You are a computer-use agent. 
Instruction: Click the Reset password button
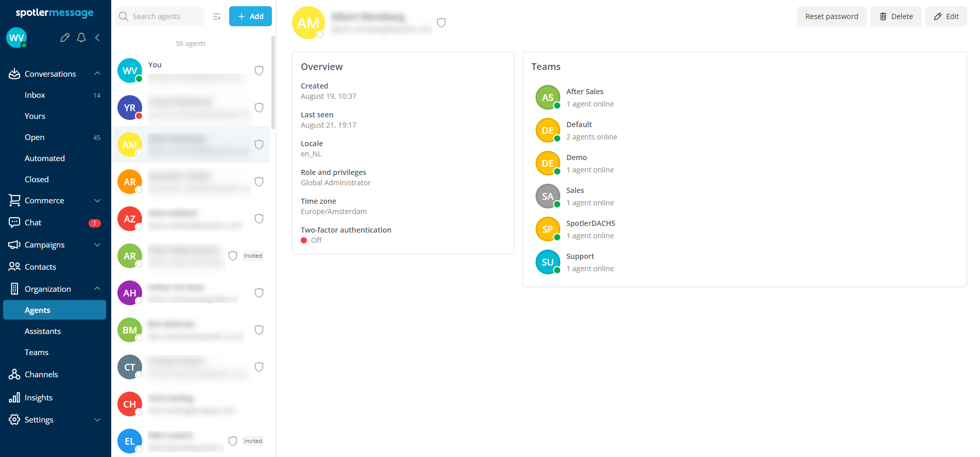point(831,16)
